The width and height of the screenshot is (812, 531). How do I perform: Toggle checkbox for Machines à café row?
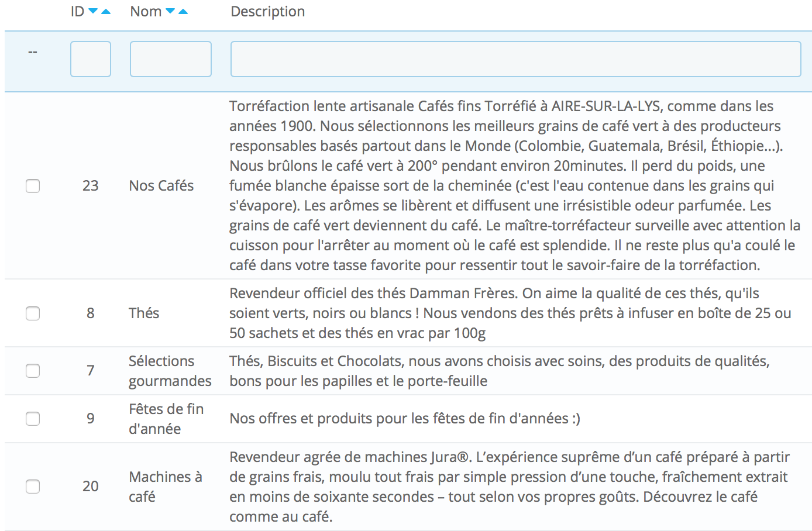[33, 487]
